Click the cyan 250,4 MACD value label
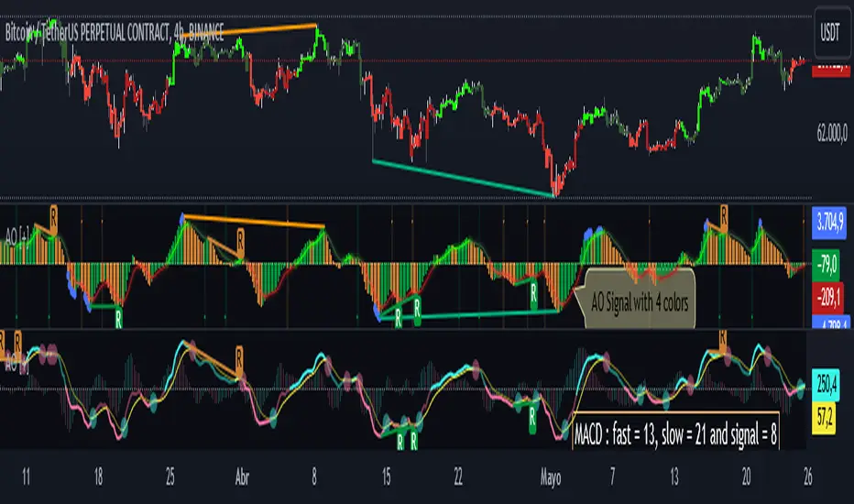 (x=826, y=384)
